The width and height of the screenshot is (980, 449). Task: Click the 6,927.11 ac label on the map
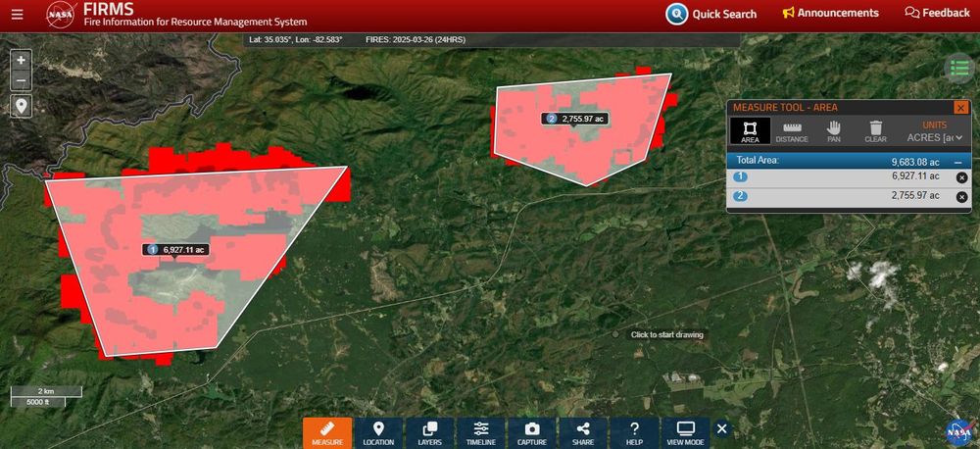coord(175,250)
